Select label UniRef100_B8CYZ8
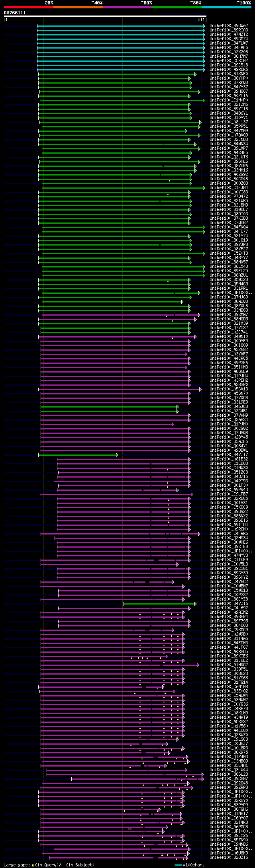 pyautogui.click(x=229, y=599)
